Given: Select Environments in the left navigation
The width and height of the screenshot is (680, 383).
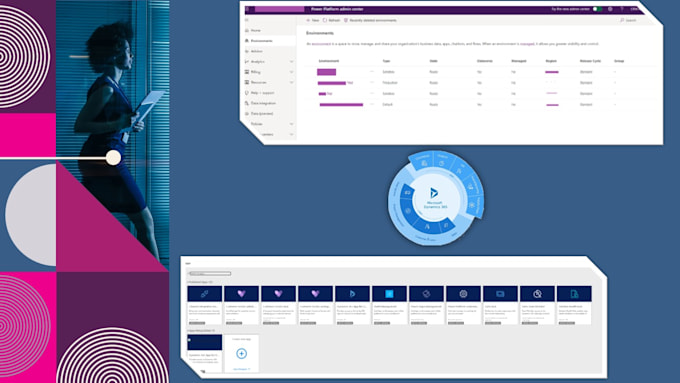Looking at the screenshot, I should pyautogui.click(x=270, y=41).
